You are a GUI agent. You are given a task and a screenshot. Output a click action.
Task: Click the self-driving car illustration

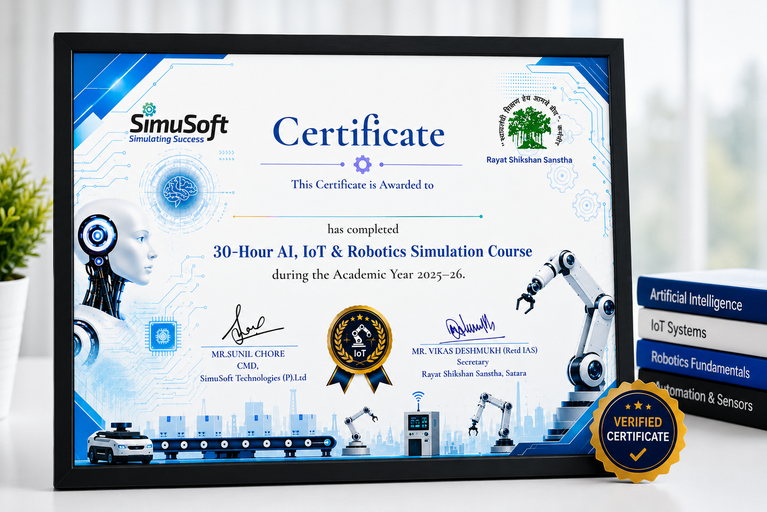pyautogui.click(x=120, y=443)
